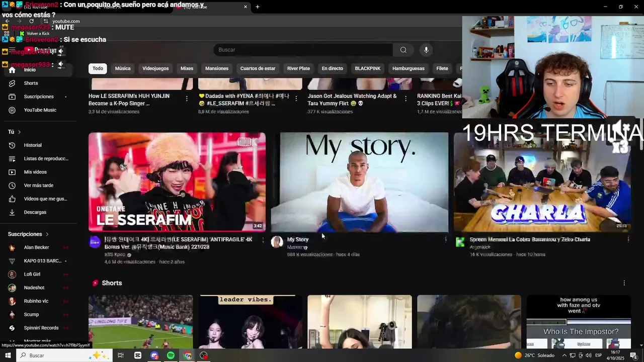This screenshot has width=644, height=362.
Task: Select the Filete filter chip
Action: (x=442, y=68)
